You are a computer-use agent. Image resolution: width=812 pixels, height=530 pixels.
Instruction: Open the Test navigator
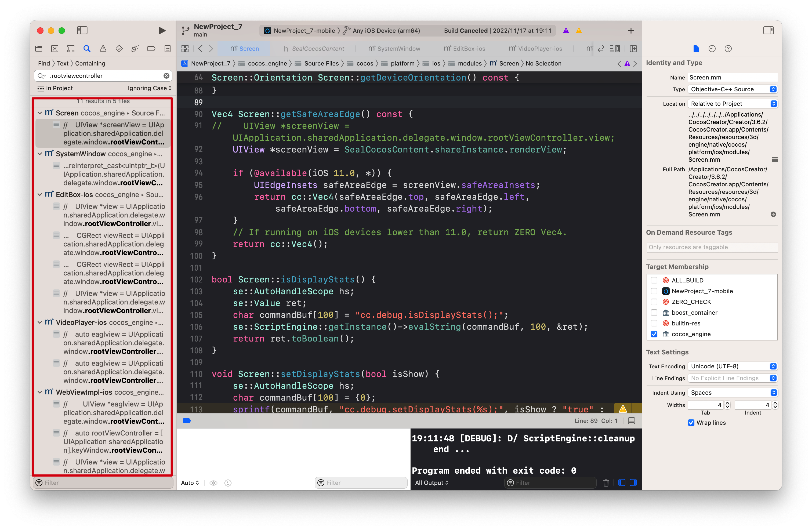pos(119,48)
